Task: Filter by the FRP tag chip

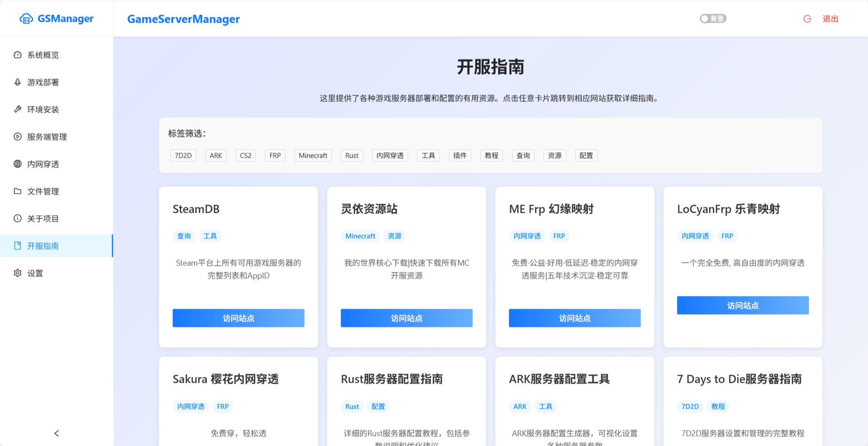Action: pos(275,155)
